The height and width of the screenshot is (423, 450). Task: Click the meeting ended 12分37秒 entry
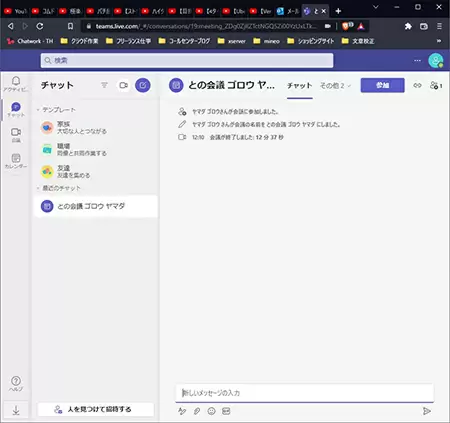point(231,137)
